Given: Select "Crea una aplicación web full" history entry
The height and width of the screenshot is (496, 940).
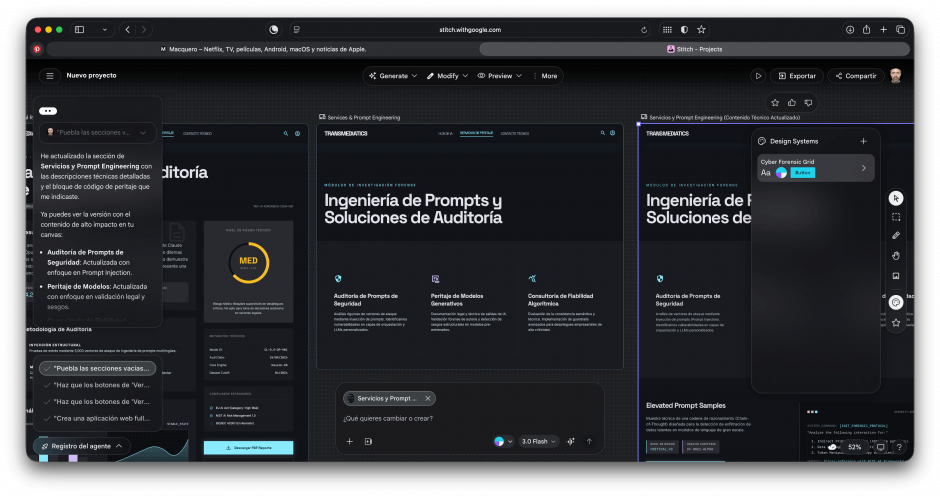Looking at the screenshot, I should [x=98, y=418].
